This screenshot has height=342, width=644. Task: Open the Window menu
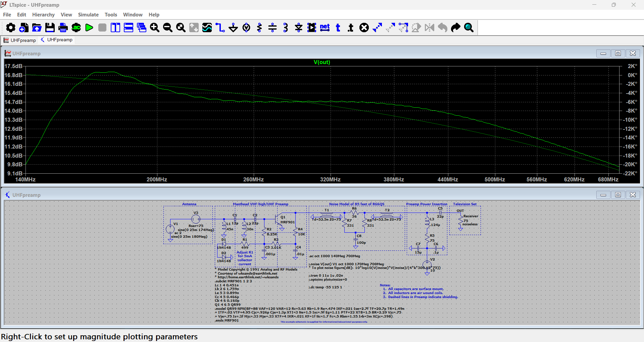(x=133, y=15)
